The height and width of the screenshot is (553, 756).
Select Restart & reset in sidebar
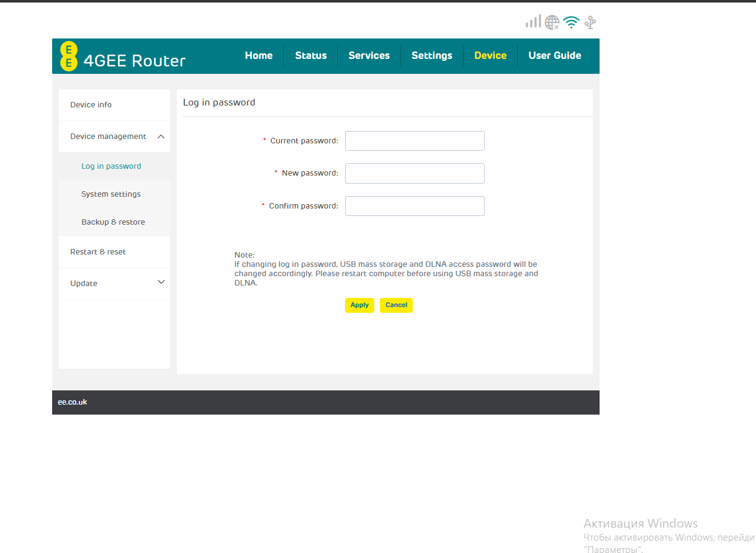point(98,252)
